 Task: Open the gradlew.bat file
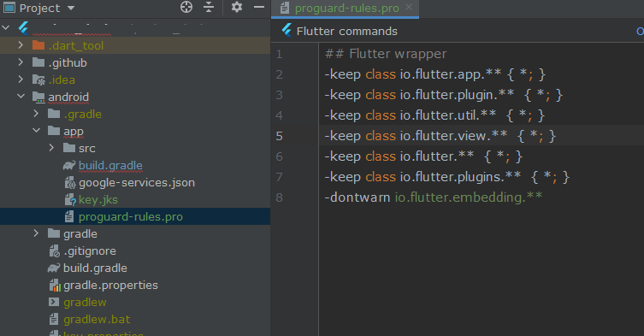(97, 319)
